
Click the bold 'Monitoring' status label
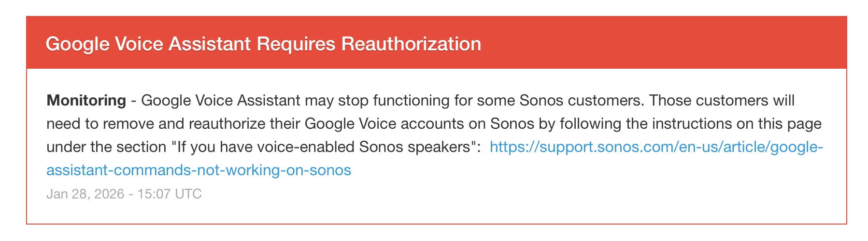pyautogui.click(x=86, y=101)
